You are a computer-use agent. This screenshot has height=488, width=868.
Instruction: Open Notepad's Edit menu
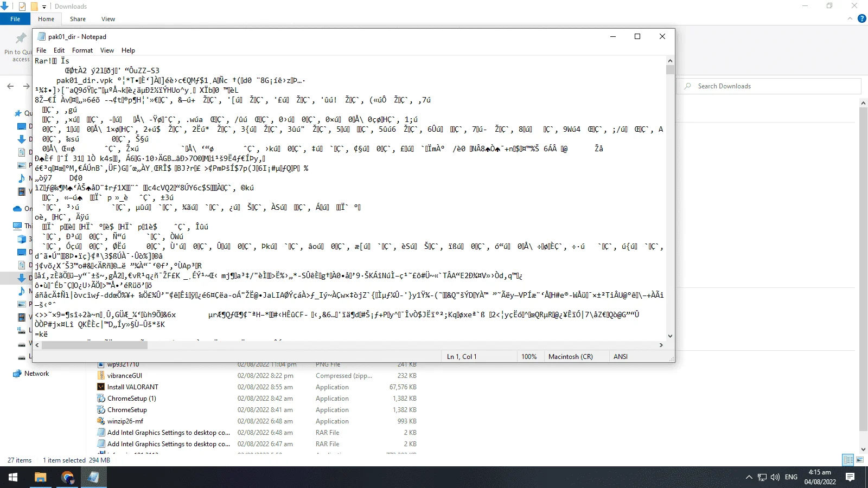coord(59,50)
